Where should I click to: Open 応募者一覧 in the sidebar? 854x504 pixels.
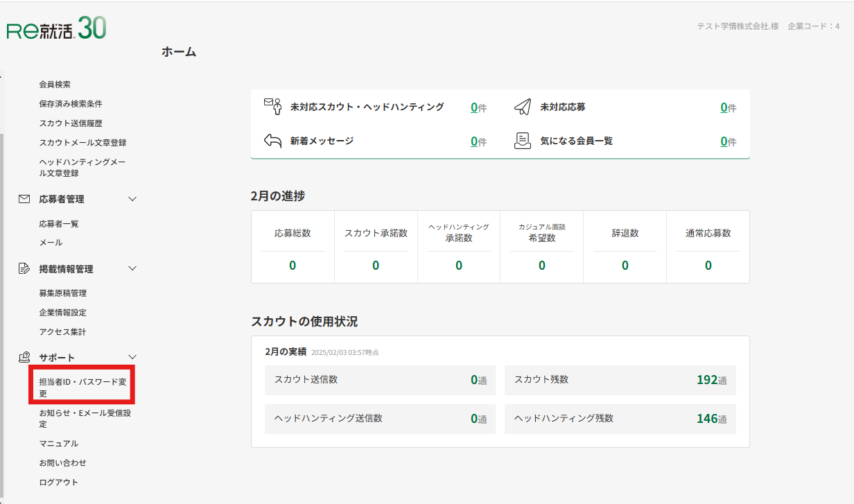point(59,224)
